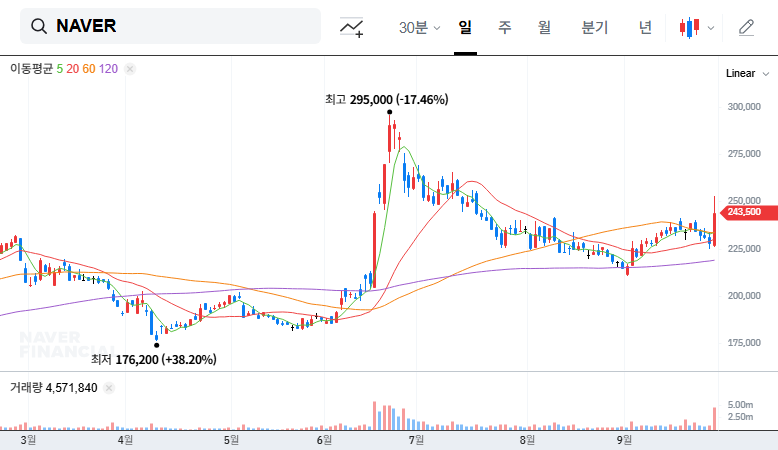Click the 275,000 price axis label
Viewport: 778px width, 450px height.
[744, 154]
